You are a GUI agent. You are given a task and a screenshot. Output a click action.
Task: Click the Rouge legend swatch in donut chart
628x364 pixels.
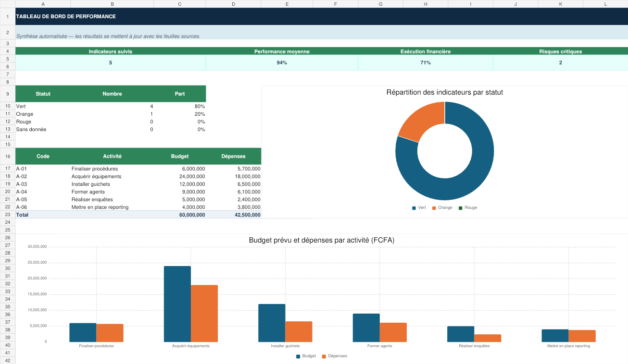(x=460, y=208)
